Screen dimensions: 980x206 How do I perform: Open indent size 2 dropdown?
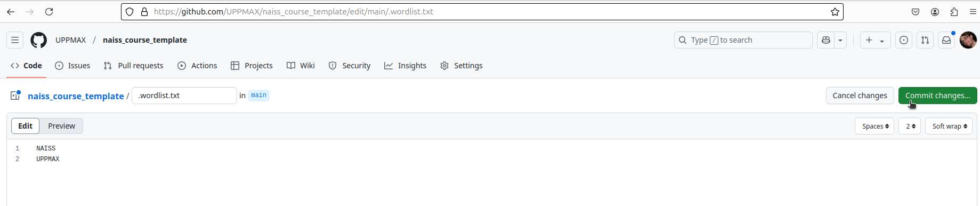[x=910, y=126]
